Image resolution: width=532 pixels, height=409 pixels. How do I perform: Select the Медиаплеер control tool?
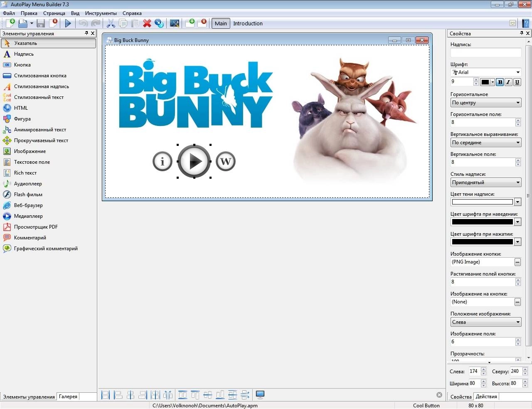point(48,216)
